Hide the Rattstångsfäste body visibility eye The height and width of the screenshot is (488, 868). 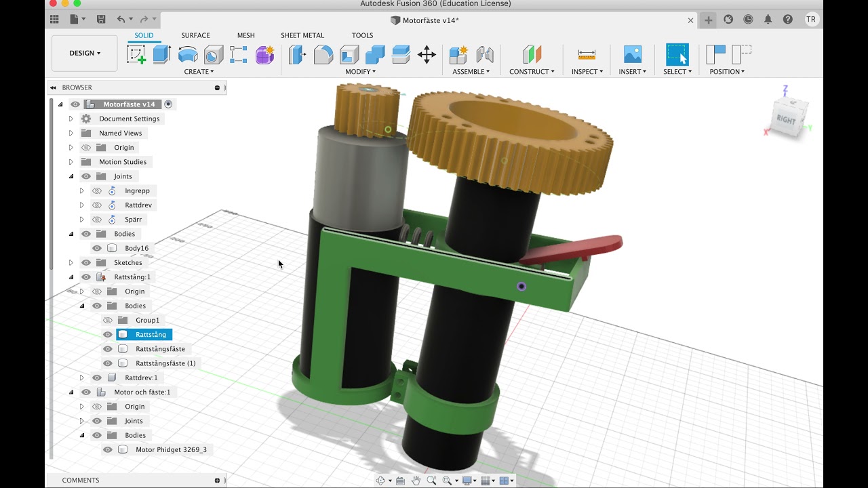point(107,349)
